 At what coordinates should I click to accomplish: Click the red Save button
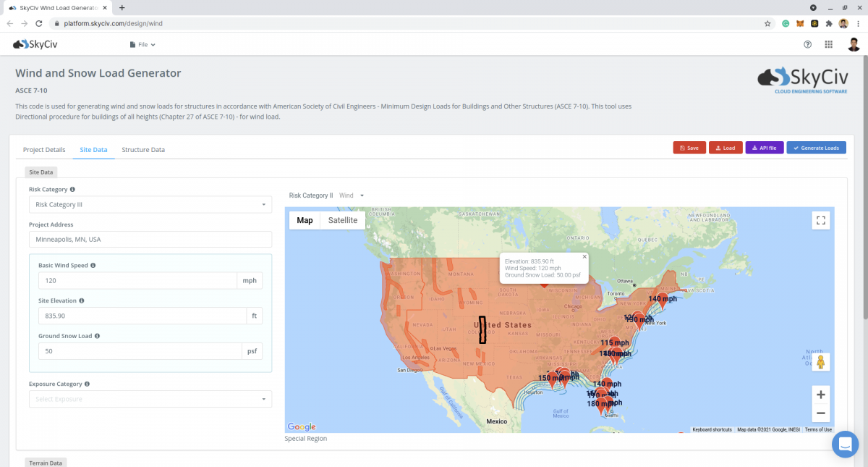pyautogui.click(x=689, y=148)
